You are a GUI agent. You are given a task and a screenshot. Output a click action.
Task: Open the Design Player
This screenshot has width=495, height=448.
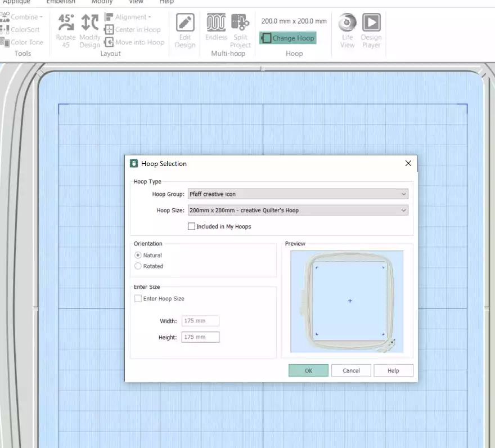[371, 30]
